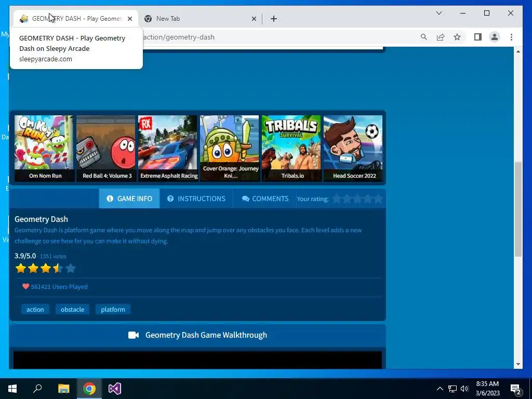Screen dimensions: 532x399
Task: Click the video camera icon by Walkthrough
Action: [134, 335]
